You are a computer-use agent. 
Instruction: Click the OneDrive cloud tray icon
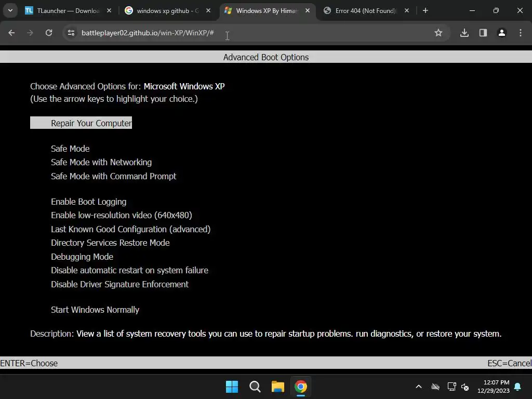click(x=435, y=387)
